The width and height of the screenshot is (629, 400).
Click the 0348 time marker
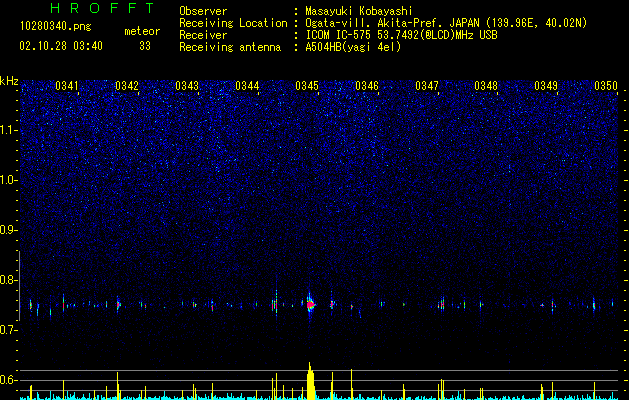(x=486, y=86)
